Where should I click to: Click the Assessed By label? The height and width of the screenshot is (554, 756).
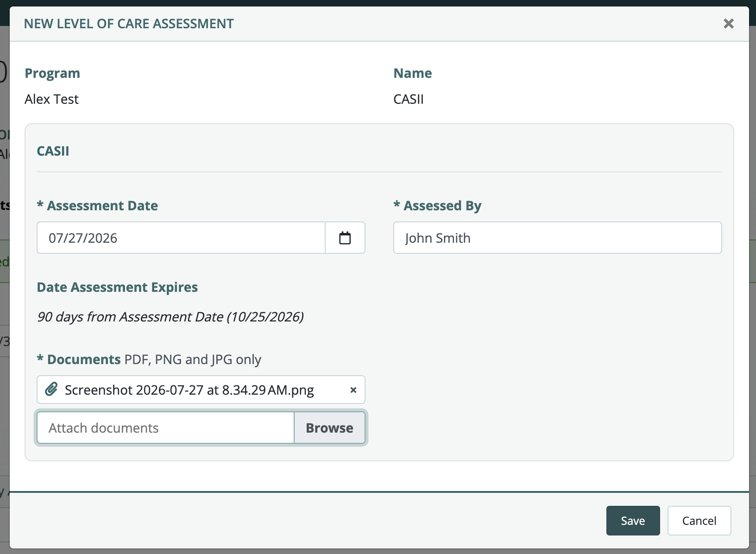(x=437, y=206)
